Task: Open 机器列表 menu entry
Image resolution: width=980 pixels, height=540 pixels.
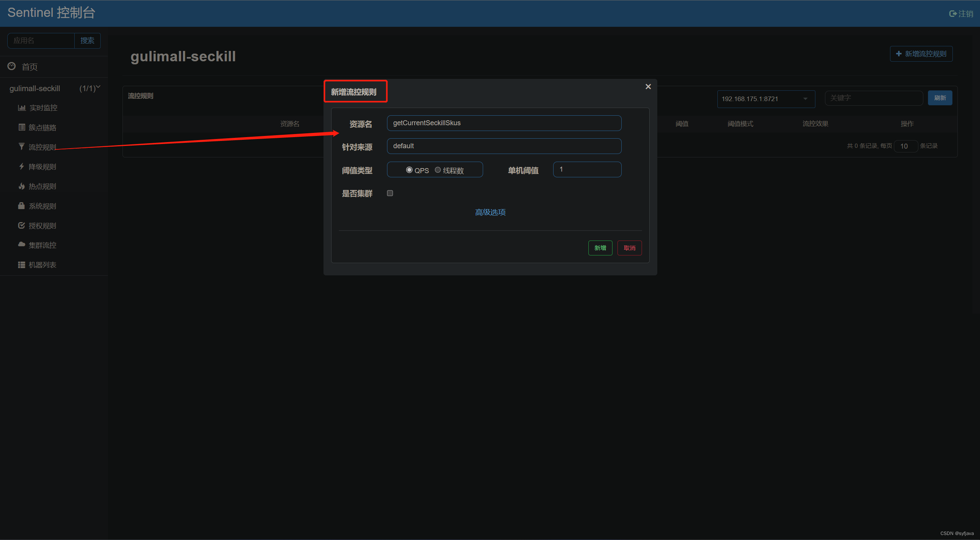Action: coord(42,265)
